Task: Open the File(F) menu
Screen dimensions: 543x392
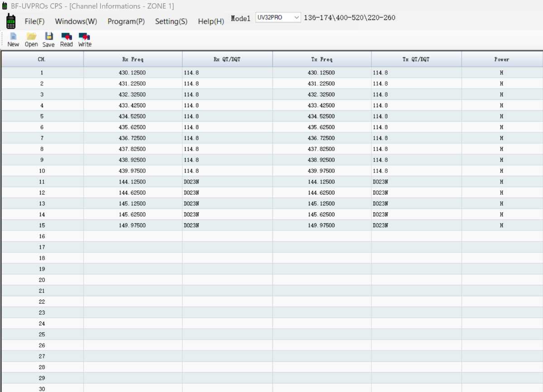Action: point(34,21)
